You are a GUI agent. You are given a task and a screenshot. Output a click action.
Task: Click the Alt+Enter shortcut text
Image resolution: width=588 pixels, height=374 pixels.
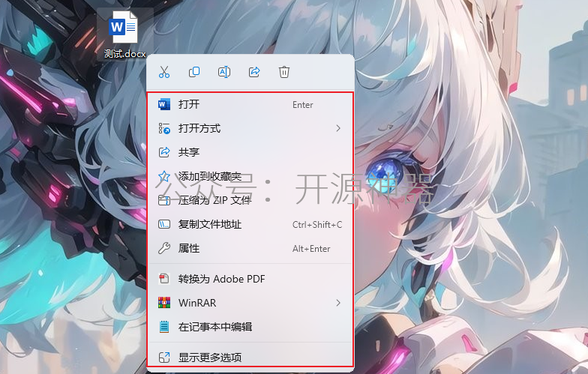[311, 249]
